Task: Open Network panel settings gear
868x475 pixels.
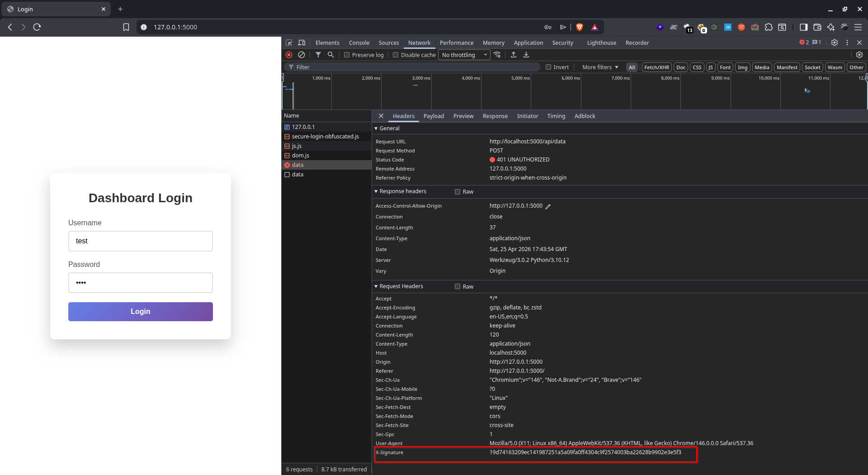Action: (859, 55)
